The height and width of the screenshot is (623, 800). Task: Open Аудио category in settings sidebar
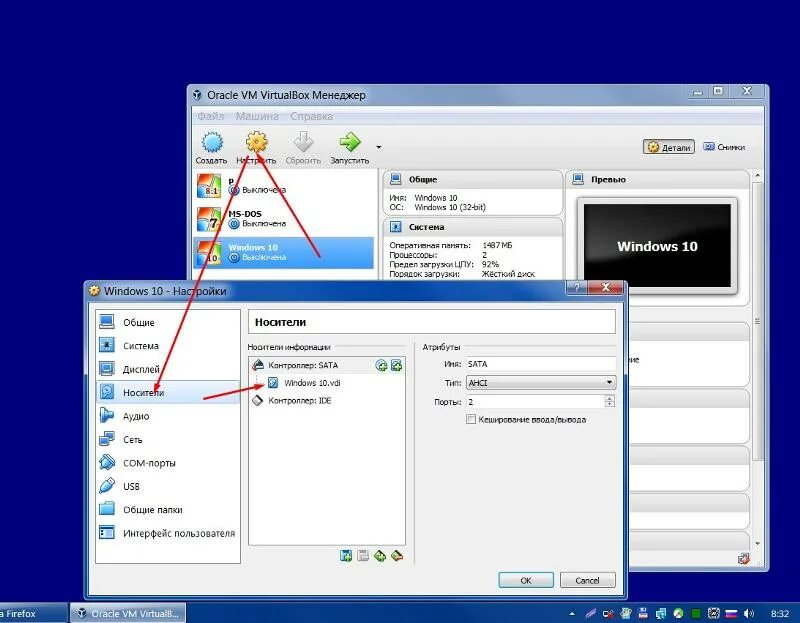pyautogui.click(x=168, y=416)
